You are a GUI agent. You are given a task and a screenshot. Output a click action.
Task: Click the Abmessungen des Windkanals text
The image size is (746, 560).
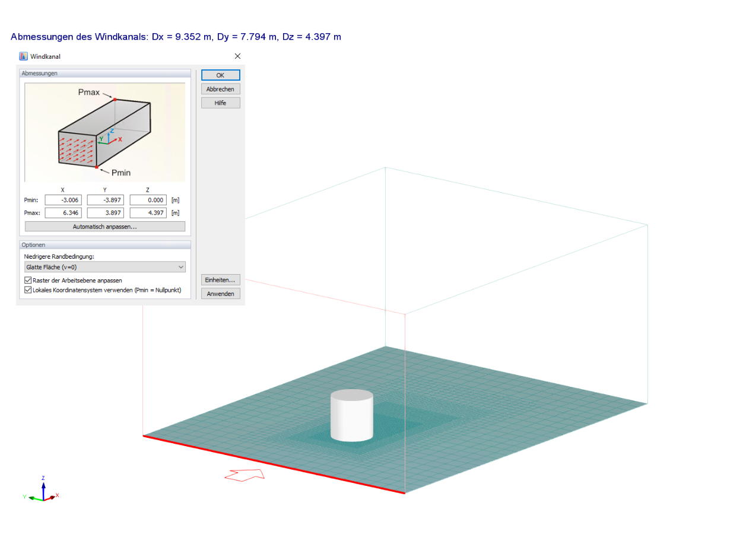[176, 37]
